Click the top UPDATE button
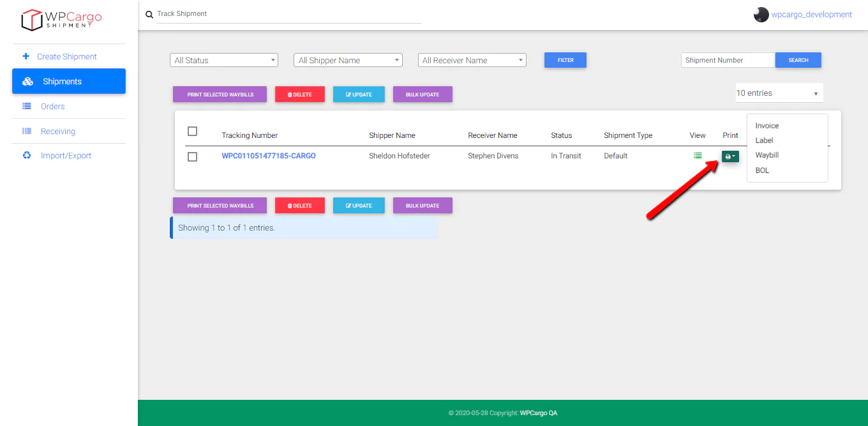This screenshot has height=426, width=868. pyautogui.click(x=359, y=95)
